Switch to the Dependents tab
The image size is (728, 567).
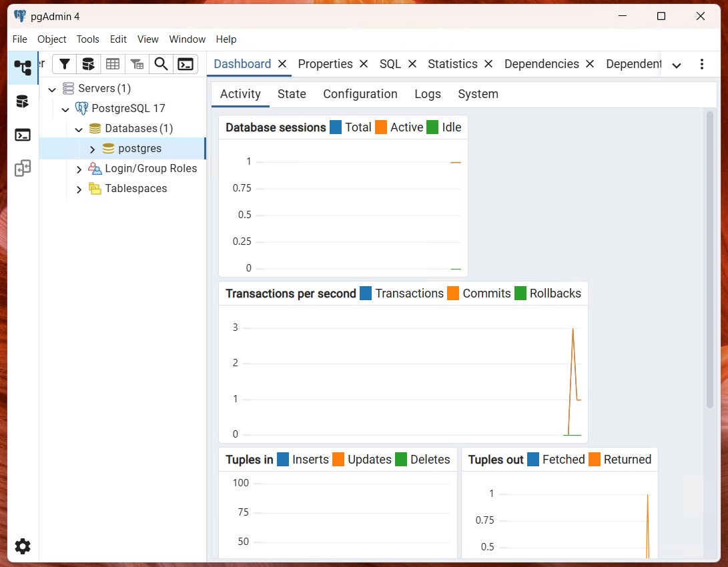pyautogui.click(x=634, y=64)
